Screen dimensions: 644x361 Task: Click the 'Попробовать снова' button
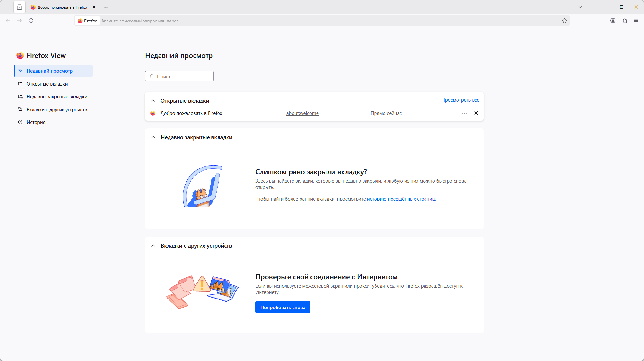283,307
